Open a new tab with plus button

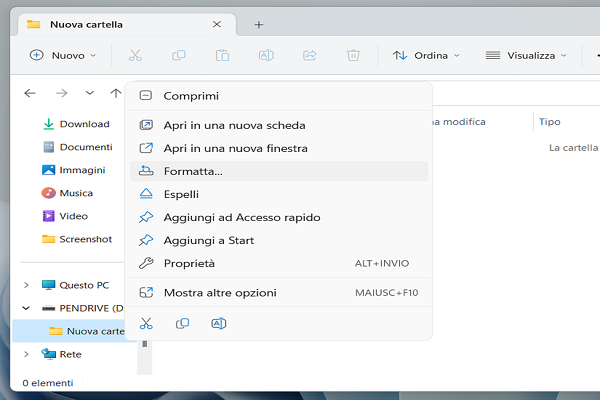click(x=259, y=24)
